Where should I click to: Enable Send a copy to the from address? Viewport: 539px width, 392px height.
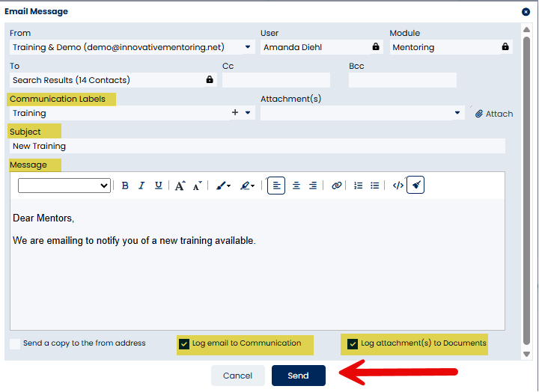tap(15, 343)
